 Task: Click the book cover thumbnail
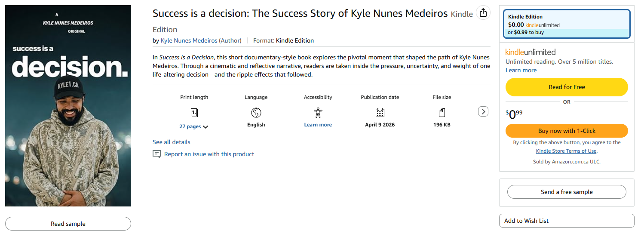point(68,106)
